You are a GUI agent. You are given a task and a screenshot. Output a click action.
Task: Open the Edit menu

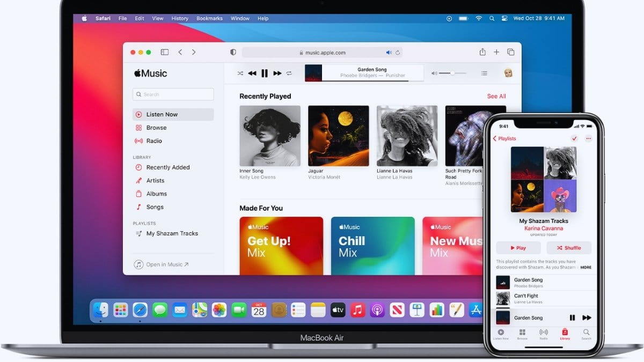pyautogui.click(x=140, y=18)
